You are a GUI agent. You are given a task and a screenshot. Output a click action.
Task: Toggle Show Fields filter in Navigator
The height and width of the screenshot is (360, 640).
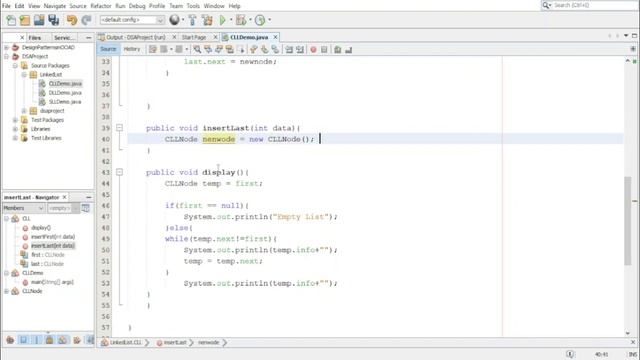point(23,340)
